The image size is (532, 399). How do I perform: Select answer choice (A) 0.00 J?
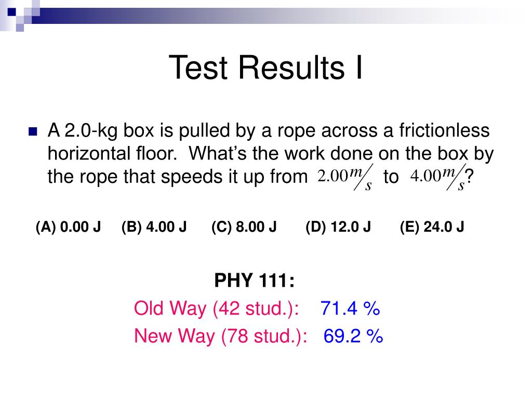pyautogui.click(x=68, y=227)
